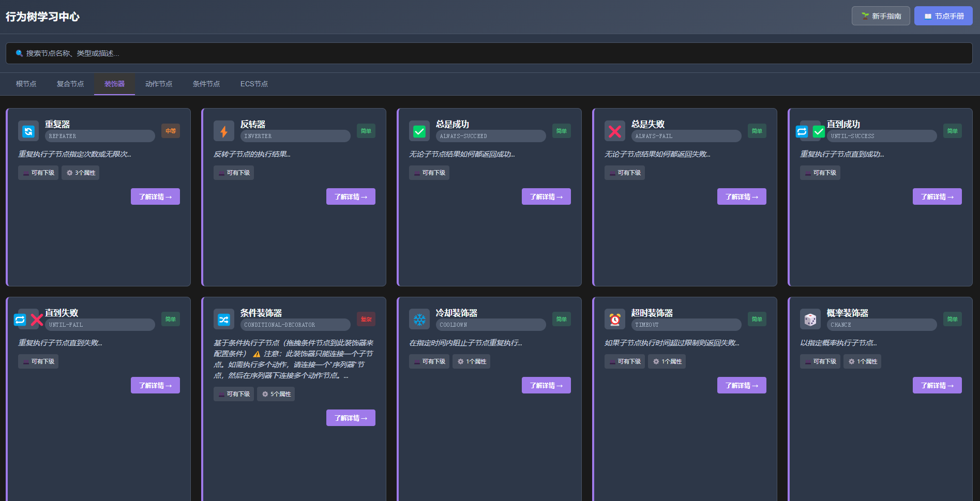
Task: Click the 直到失败 loop-and-cross icon
Action: tap(28, 320)
